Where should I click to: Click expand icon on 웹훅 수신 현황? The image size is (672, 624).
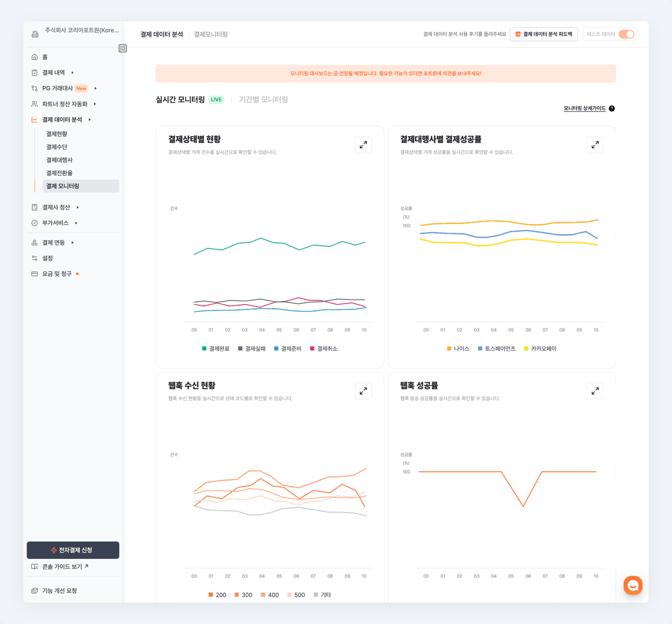pyautogui.click(x=363, y=391)
